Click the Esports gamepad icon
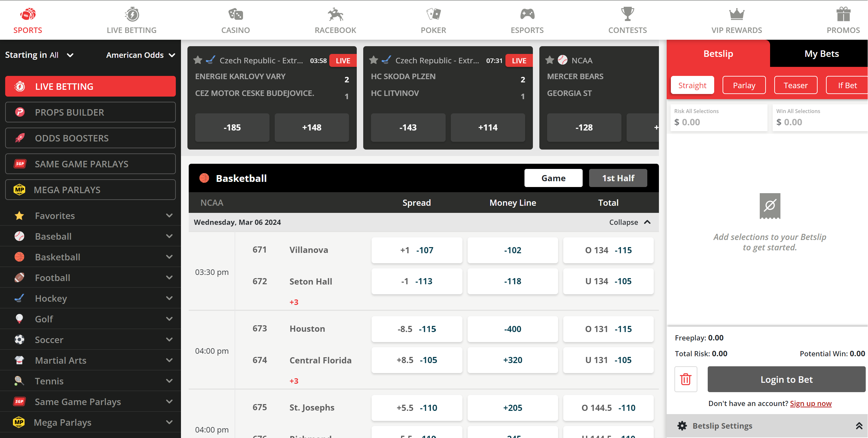 527,15
